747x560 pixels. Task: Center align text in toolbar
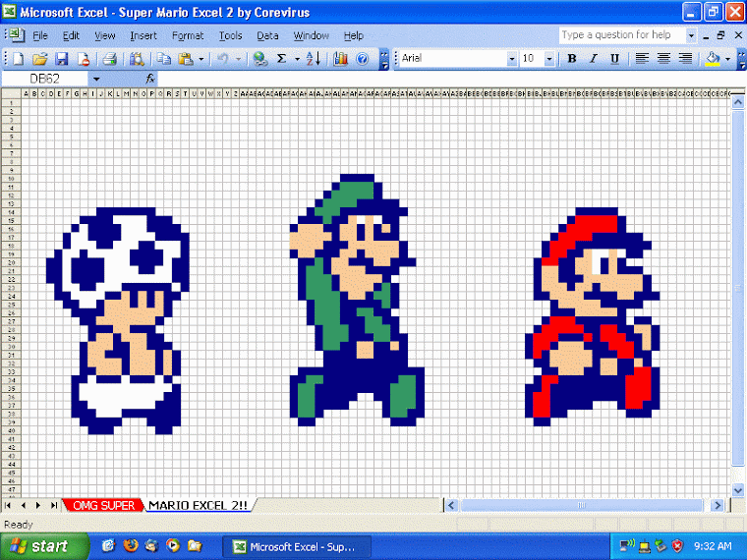tap(663, 59)
